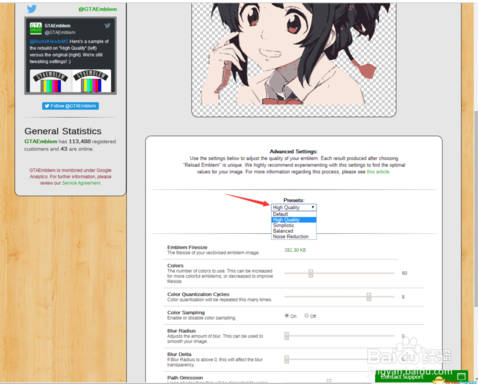Expand the Presets dropdown arrow

tap(313, 207)
